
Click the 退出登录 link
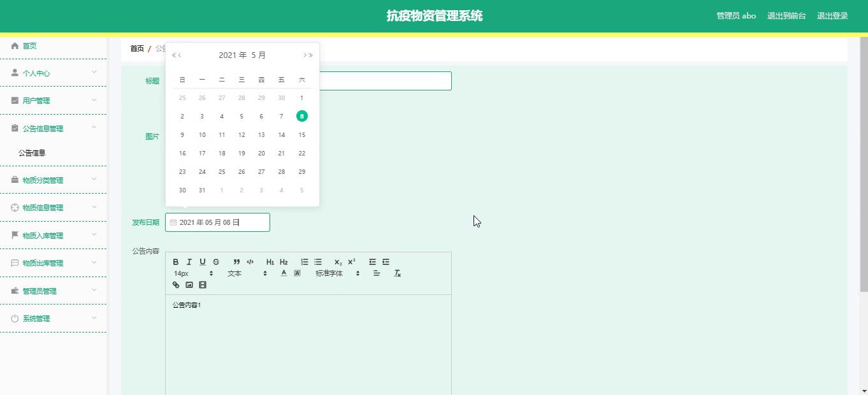coord(832,16)
